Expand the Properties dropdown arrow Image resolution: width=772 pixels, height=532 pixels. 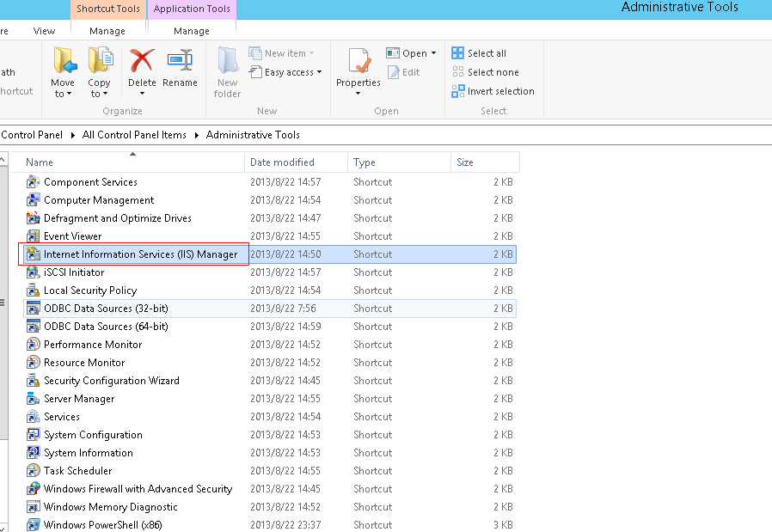(x=358, y=94)
